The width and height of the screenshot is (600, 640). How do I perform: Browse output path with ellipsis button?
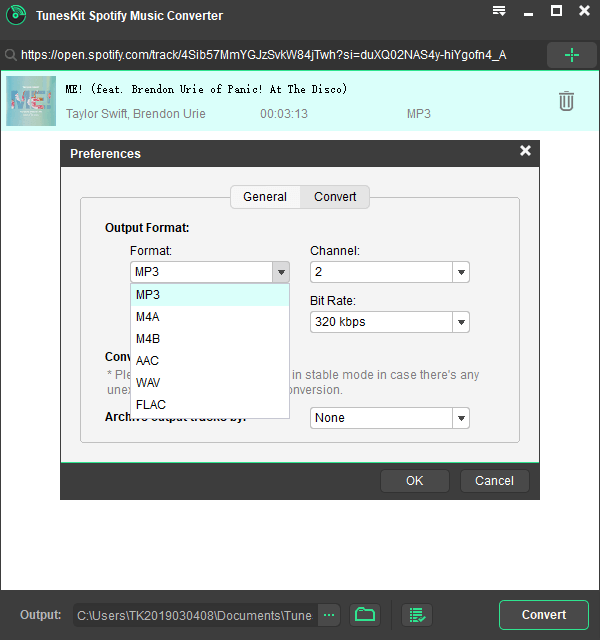(329, 615)
